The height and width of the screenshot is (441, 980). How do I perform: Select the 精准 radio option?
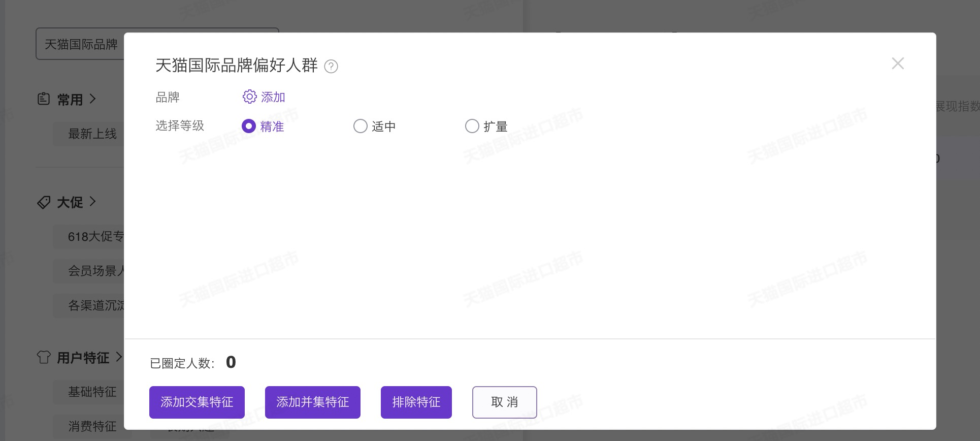[x=249, y=126]
